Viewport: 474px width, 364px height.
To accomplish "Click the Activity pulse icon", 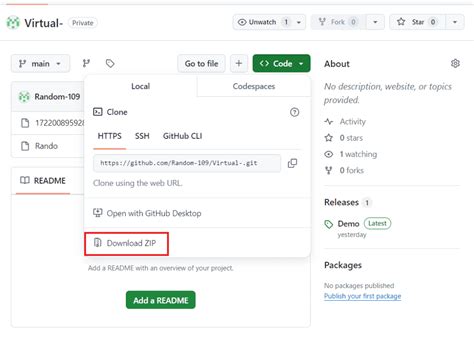I will [329, 122].
